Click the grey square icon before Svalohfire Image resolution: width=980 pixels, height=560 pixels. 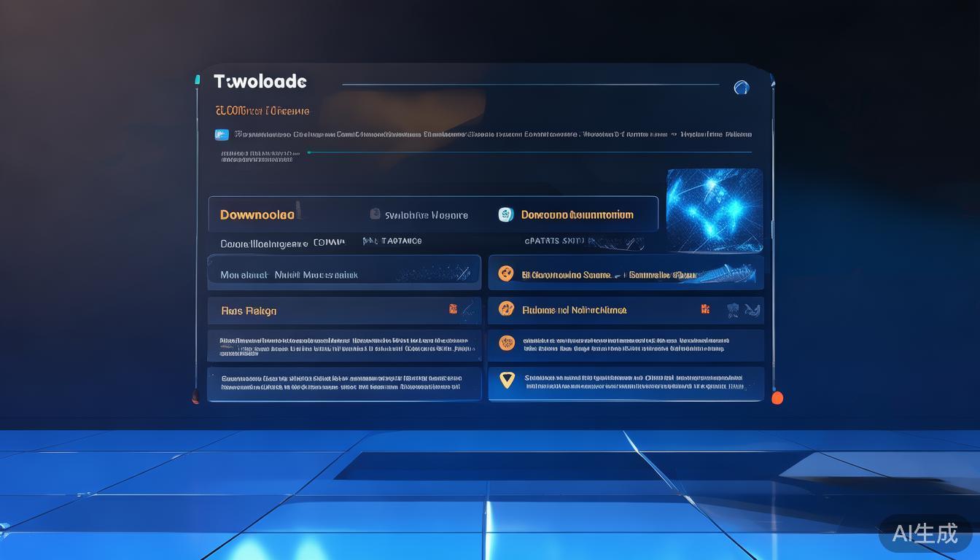(375, 214)
